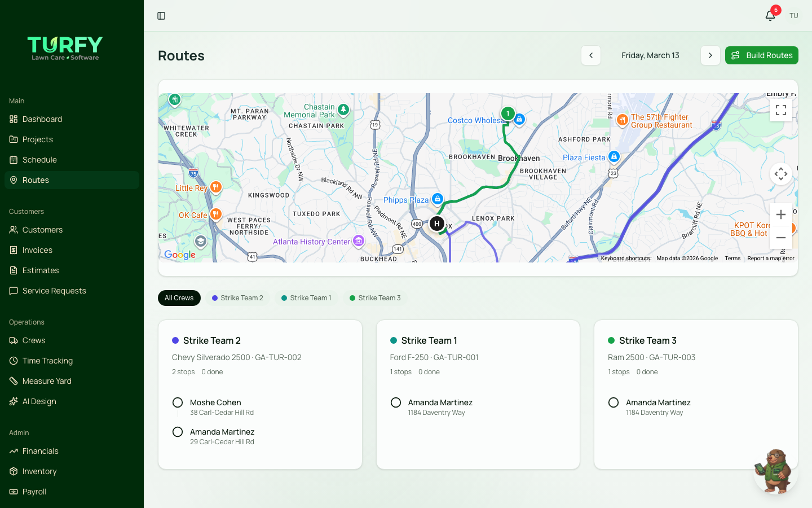Mark Strike Team 3 Amanda Martinez stop done
The width and height of the screenshot is (812, 508).
pos(614,402)
